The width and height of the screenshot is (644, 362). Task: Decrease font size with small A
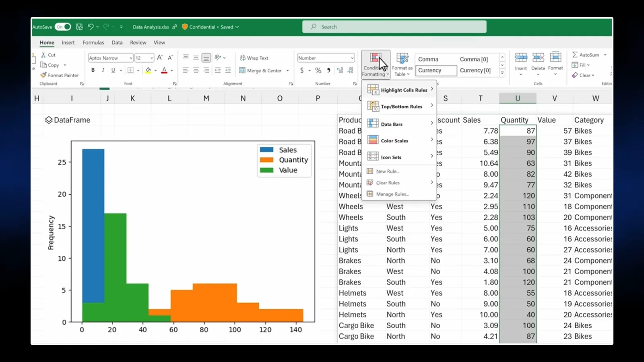click(x=170, y=58)
